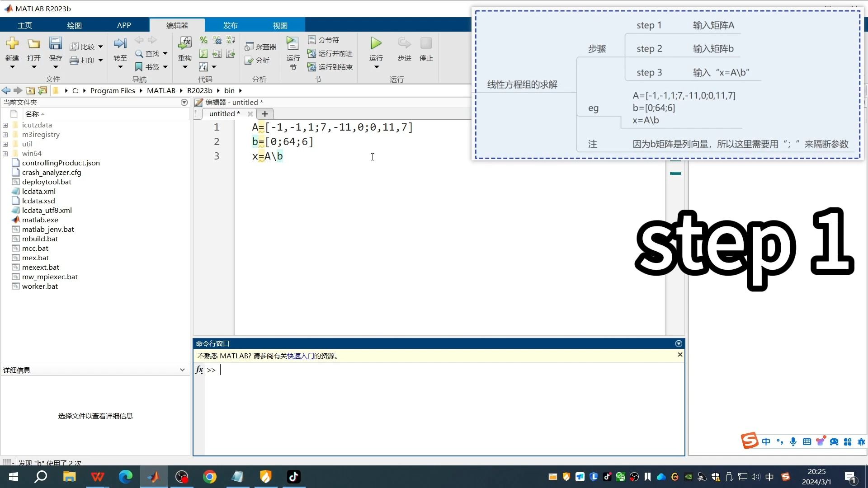
Task: Collapse the Details (详细信息) panel chevron
Action: [x=182, y=370]
